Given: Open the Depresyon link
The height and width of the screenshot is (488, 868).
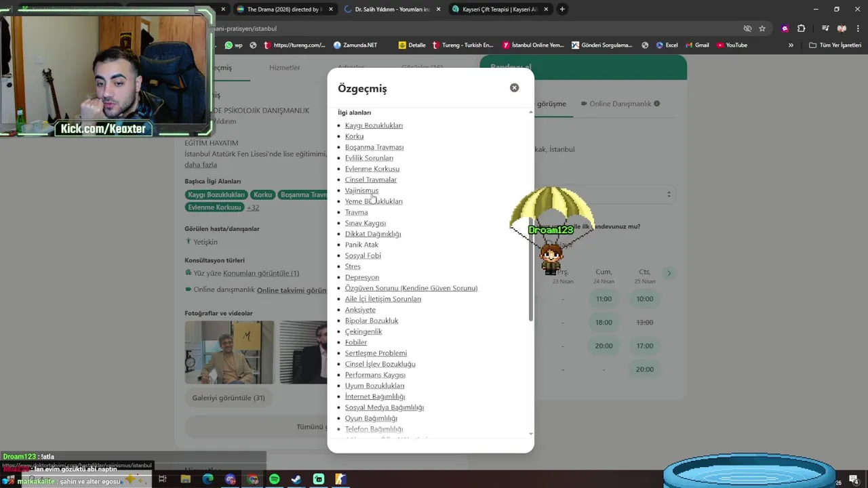Looking at the screenshot, I should (362, 277).
